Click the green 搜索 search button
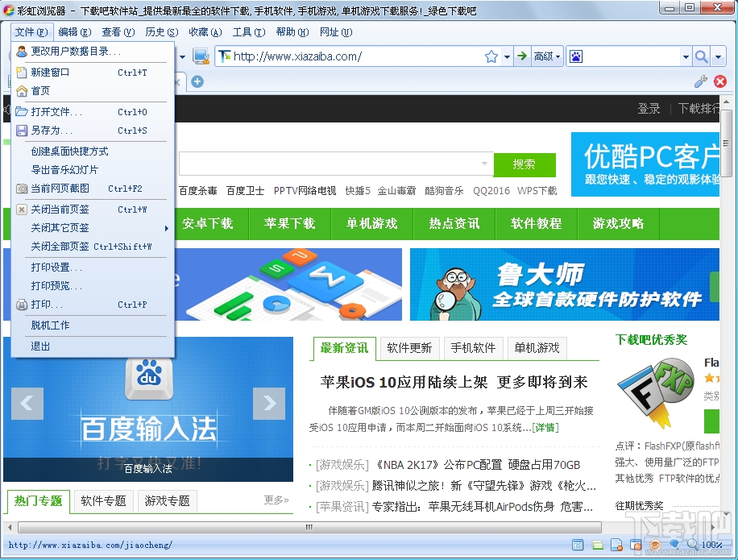The width and height of the screenshot is (738, 560). [x=525, y=164]
